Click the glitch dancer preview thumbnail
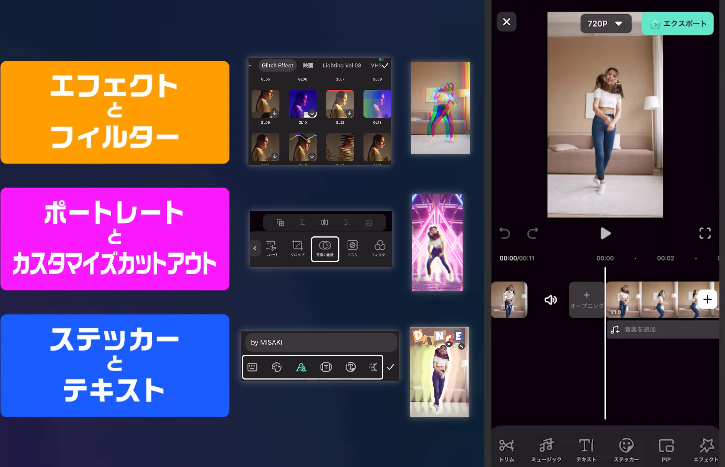 tap(440, 108)
